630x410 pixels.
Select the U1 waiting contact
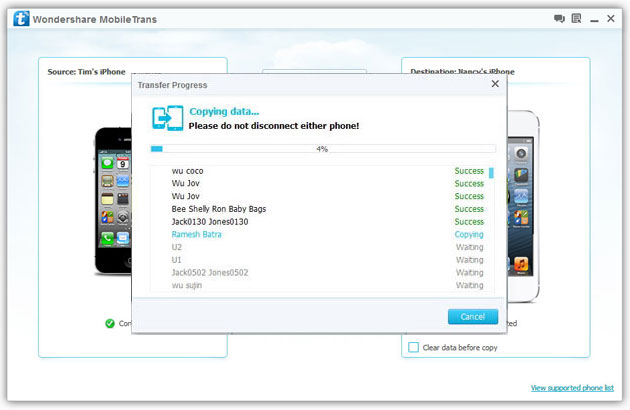pyautogui.click(x=321, y=260)
